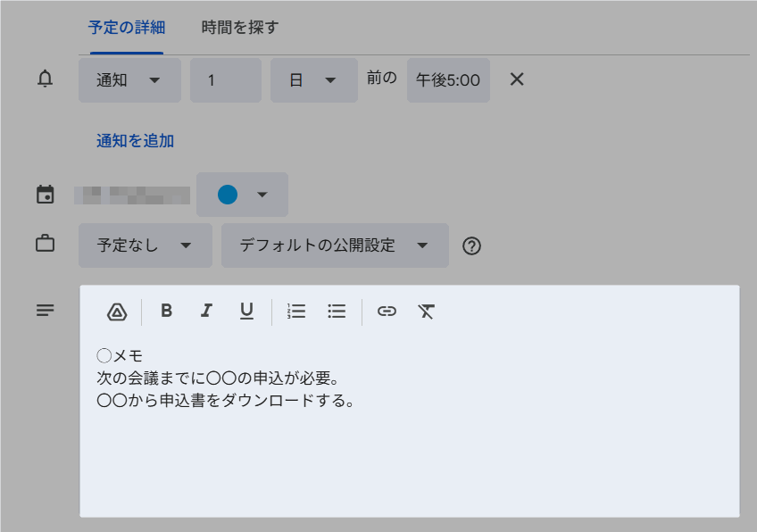Viewport: 757px width, 532px height.
Task: Insert a link in description
Action: pos(387,311)
